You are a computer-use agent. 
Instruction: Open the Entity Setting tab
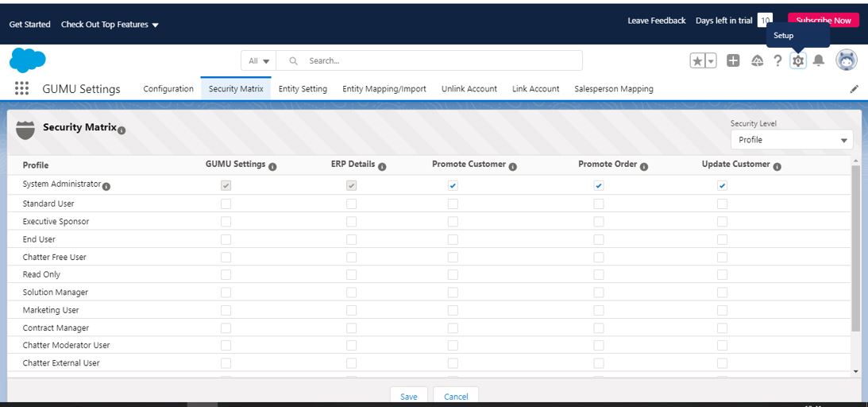click(303, 88)
